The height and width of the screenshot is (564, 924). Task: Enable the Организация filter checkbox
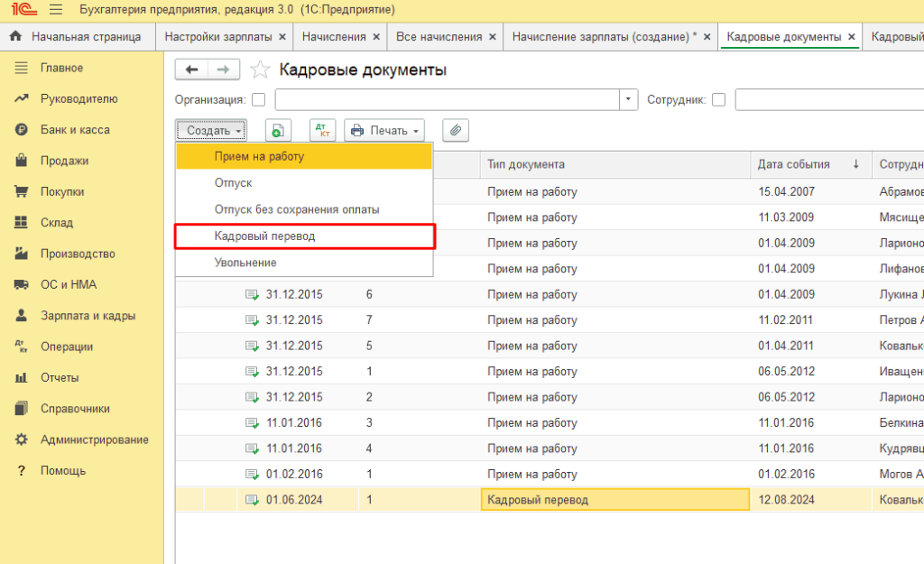click(x=259, y=100)
